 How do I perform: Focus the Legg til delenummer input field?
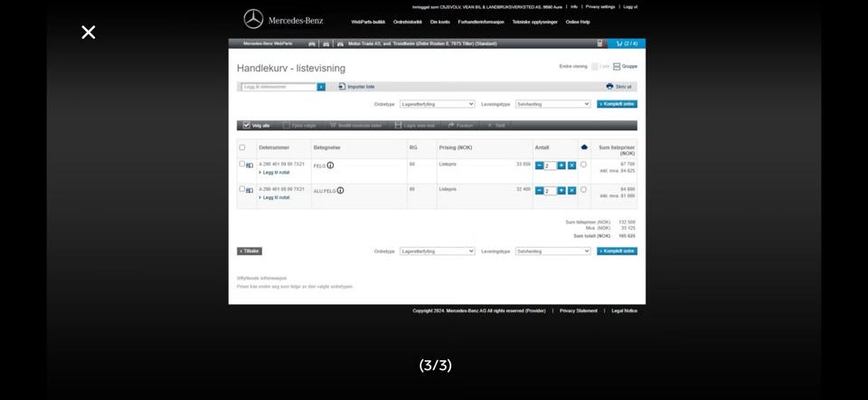[x=279, y=87]
